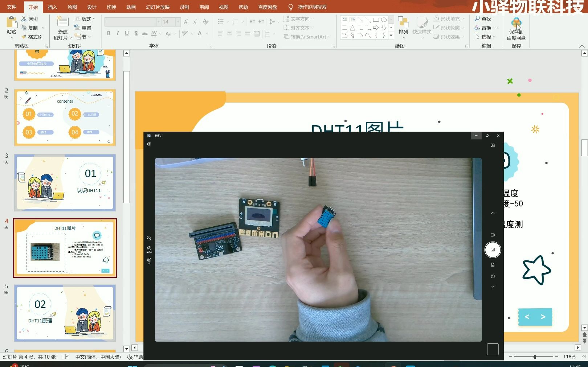This screenshot has width=588, height=367.
Task: Switch to the Slide Show (幻灯片放映) tab
Action: 158,7
